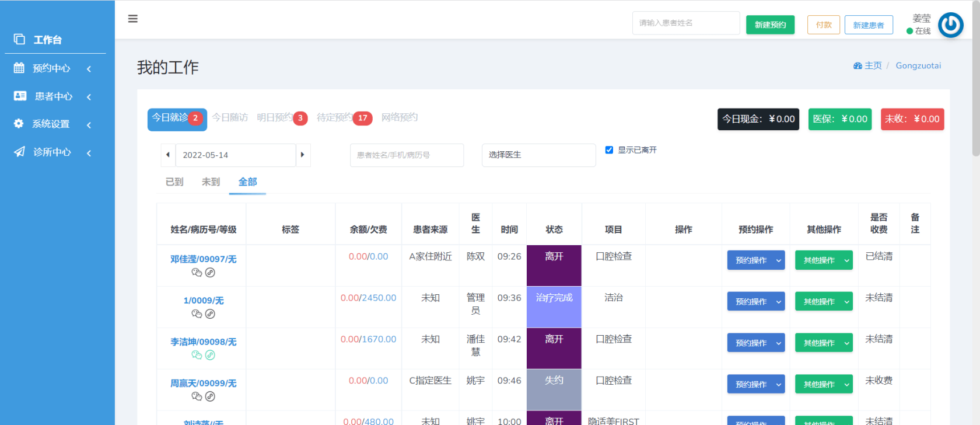Image resolution: width=980 pixels, height=425 pixels.
Task: Open 其他操作 dropdown for 1/0009 row
Action: pos(824,302)
